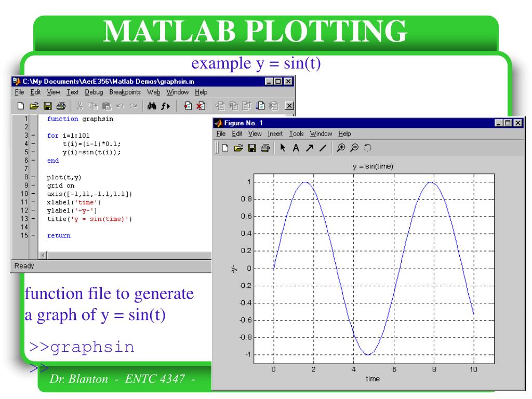The width and height of the screenshot is (532, 399).
Task: Click Print icon in Figure No. 1 toolbar
Action: pyautogui.click(x=265, y=148)
